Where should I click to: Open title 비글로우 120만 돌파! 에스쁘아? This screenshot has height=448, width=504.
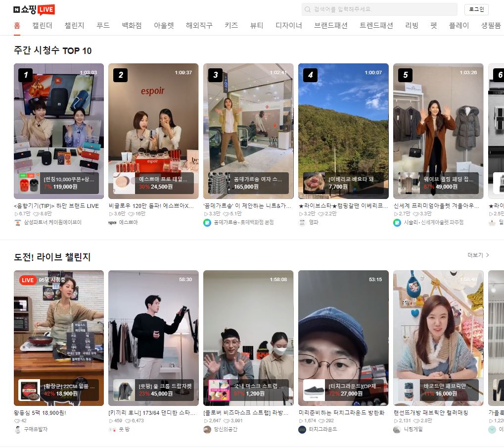point(151,206)
